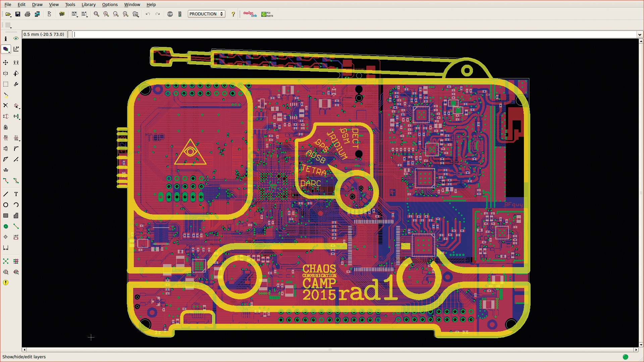Screen dimensions: 644x362
Task: Select the Display layers tool
Action: pyautogui.click(x=6, y=49)
